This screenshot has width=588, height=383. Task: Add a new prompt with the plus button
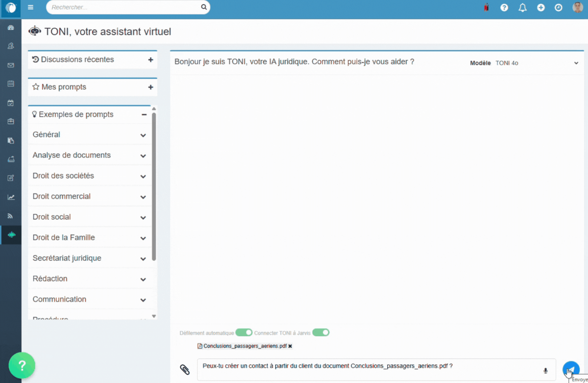coord(151,87)
